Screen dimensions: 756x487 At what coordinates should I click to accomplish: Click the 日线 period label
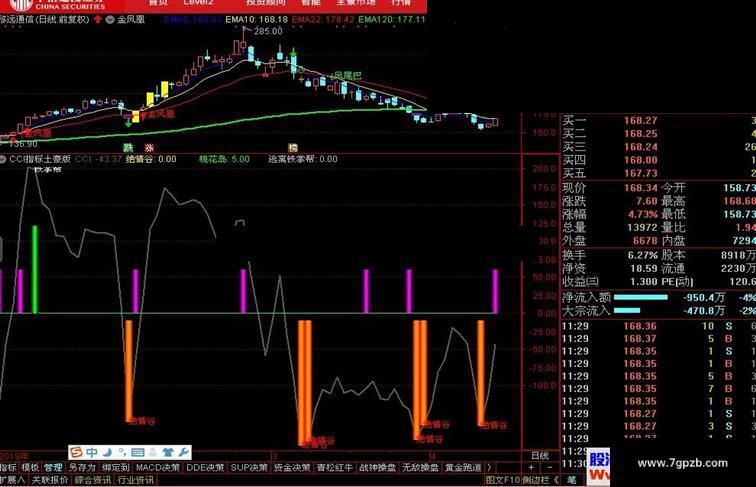[540, 456]
